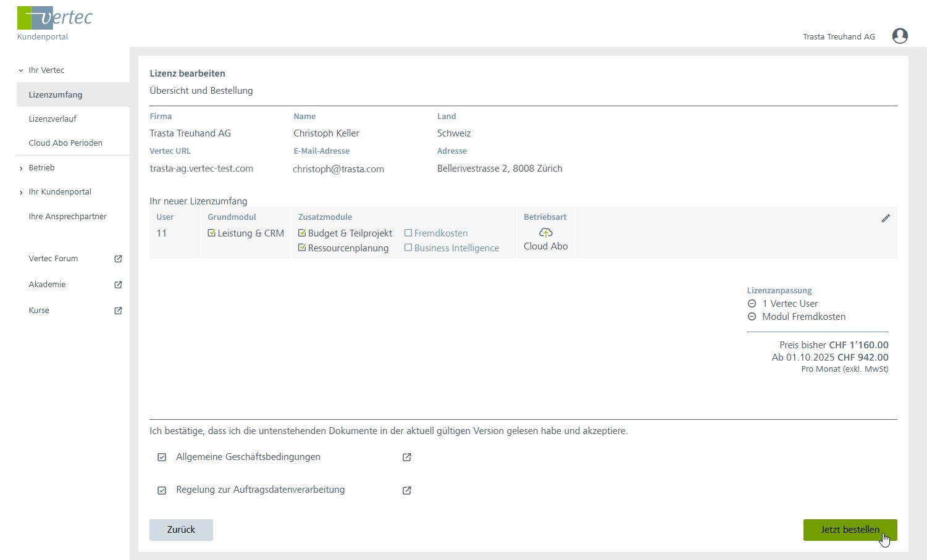This screenshot has width=927, height=560.
Task: Toggle Budget & Teilprojekt checkbox
Action: click(302, 233)
